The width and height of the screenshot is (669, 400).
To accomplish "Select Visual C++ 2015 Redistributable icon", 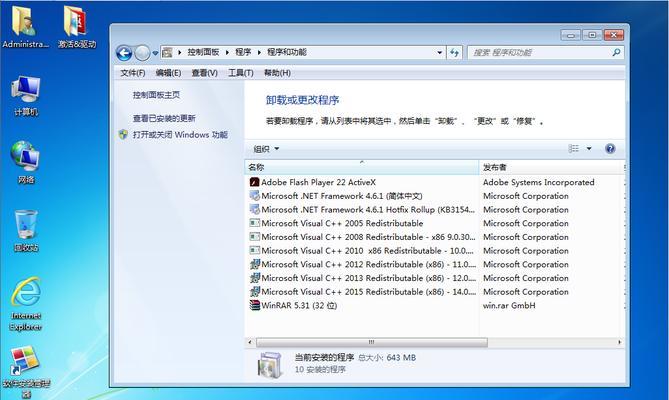I will click(x=254, y=292).
